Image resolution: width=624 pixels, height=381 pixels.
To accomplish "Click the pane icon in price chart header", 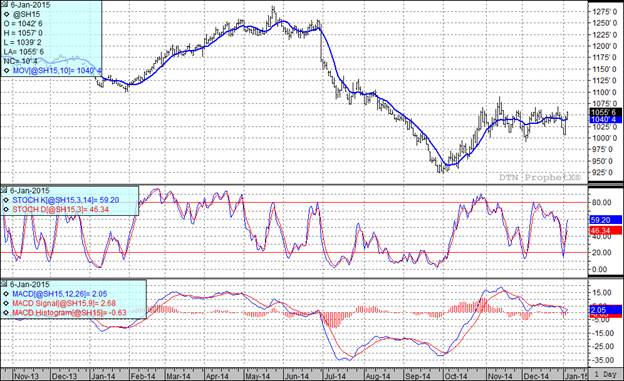I will point(4,5).
